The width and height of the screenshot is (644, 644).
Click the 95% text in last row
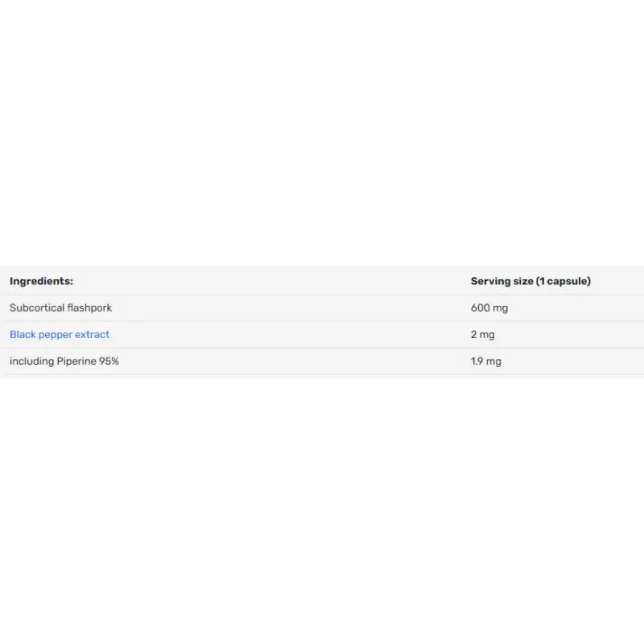(x=109, y=361)
